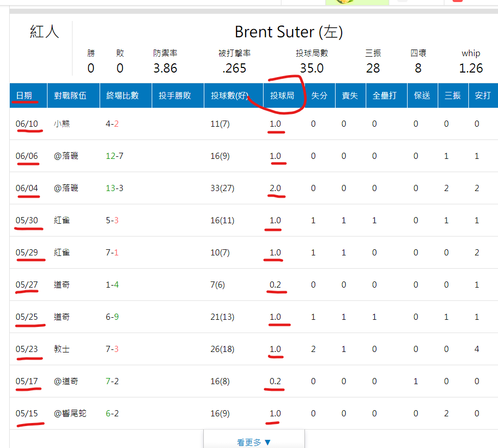The image size is (498, 448).
Task: Click innings 2.0 in 06/04 row
Action: click(275, 188)
